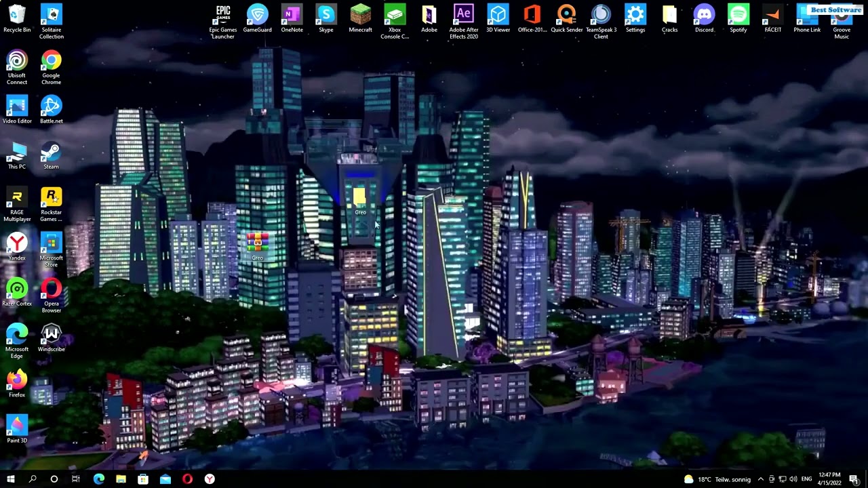Switch ENG input language indicator
Viewport: 868px width, 488px height.
[806, 479]
